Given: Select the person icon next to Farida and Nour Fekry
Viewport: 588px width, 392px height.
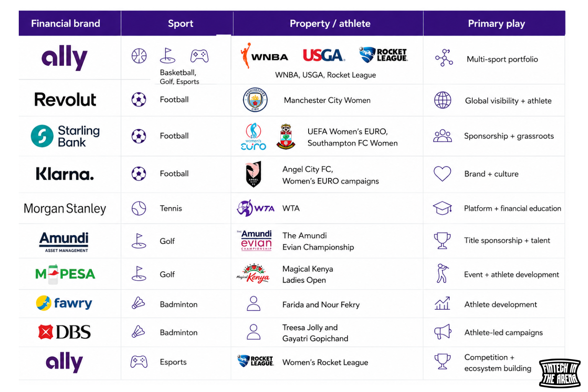Looking at the screenshot, I should click(253, 304).
